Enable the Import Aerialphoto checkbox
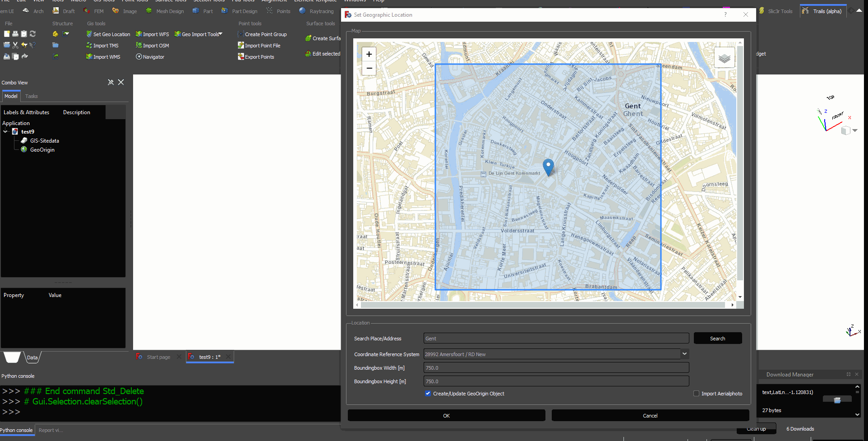This screenshot has width=868, height=441. coord(696,393)
